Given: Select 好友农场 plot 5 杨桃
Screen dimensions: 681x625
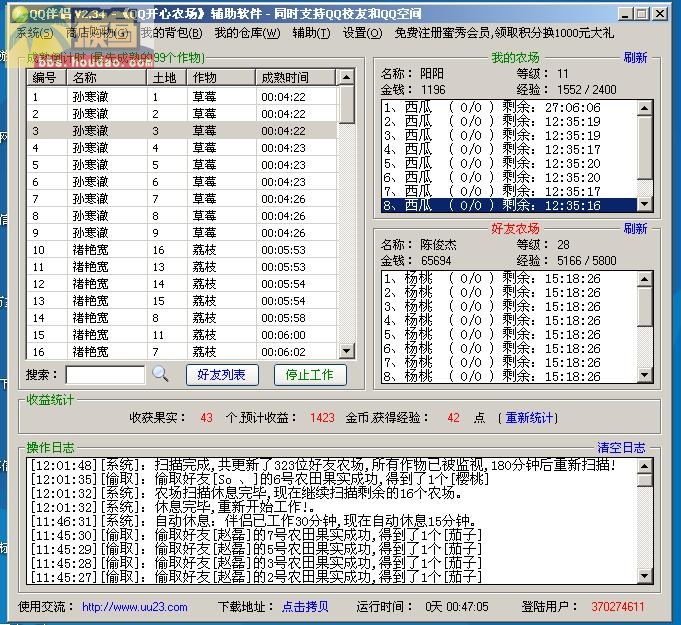Looking at the screenshot, I should click(509, 334).
